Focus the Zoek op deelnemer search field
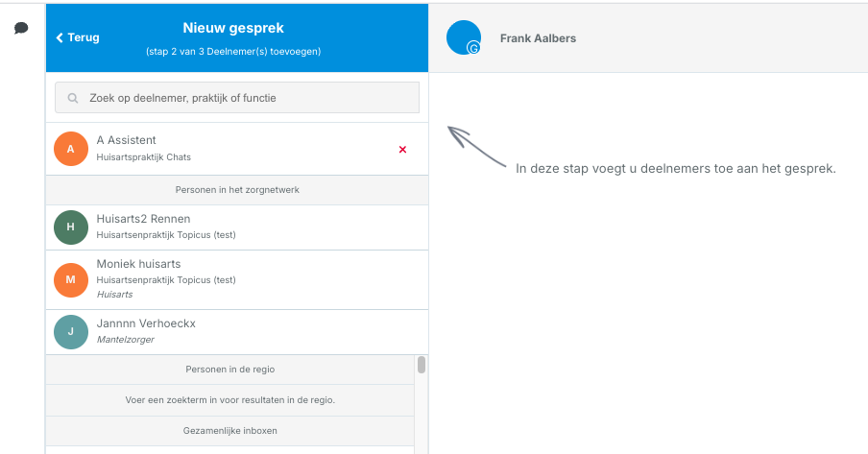The height and width of the screenshot is (454, 868). [x=237, y=98]
